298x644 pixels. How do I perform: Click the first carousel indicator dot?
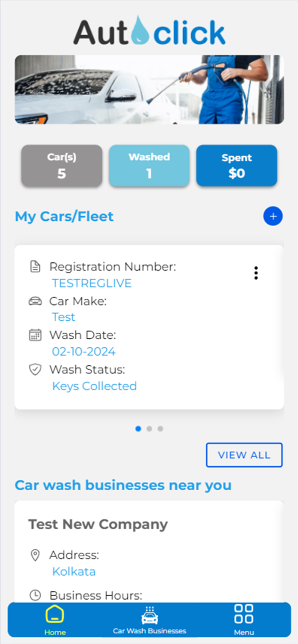138,428
